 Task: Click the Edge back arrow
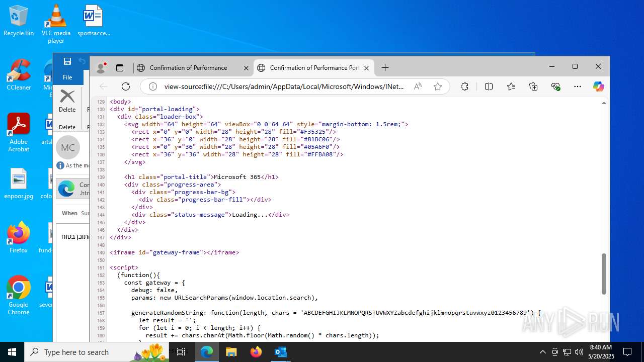point(104,86)
